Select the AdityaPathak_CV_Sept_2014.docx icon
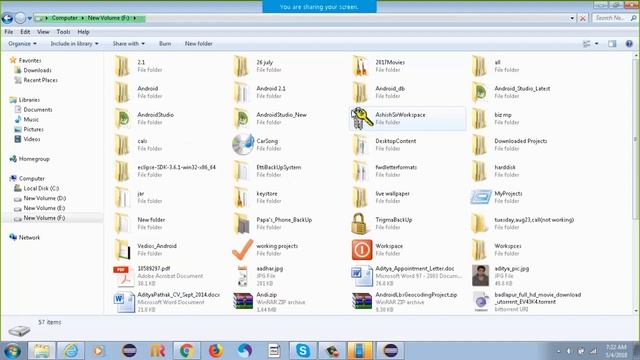640x360 pixels. pos(124,302)
